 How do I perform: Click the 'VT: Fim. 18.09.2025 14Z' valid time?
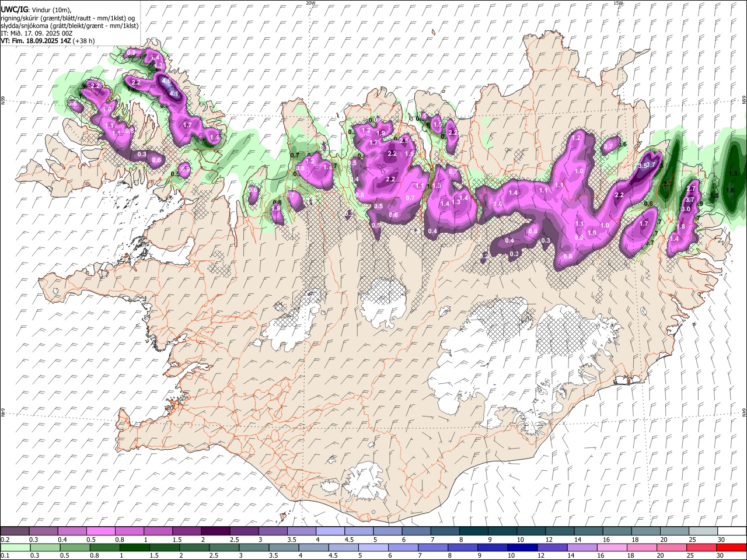[x=34, y=41]
